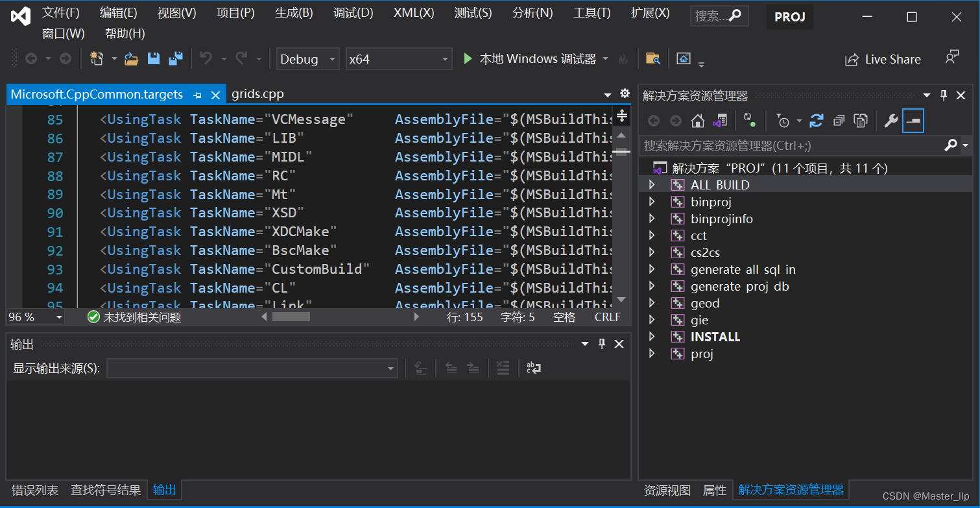The image size is (980, 508).
Task: Select the cs2cs project in tree
Action: (x=705, y=252)
